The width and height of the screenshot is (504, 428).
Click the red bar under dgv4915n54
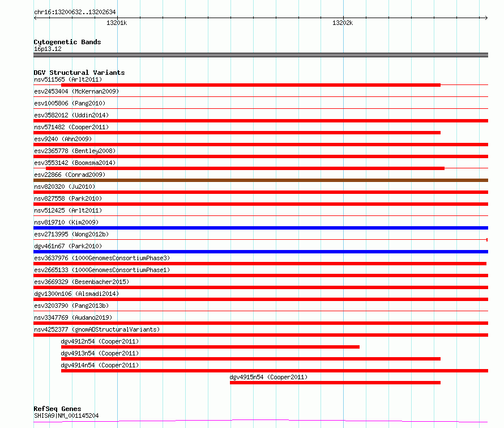click(x=335, y=383)
